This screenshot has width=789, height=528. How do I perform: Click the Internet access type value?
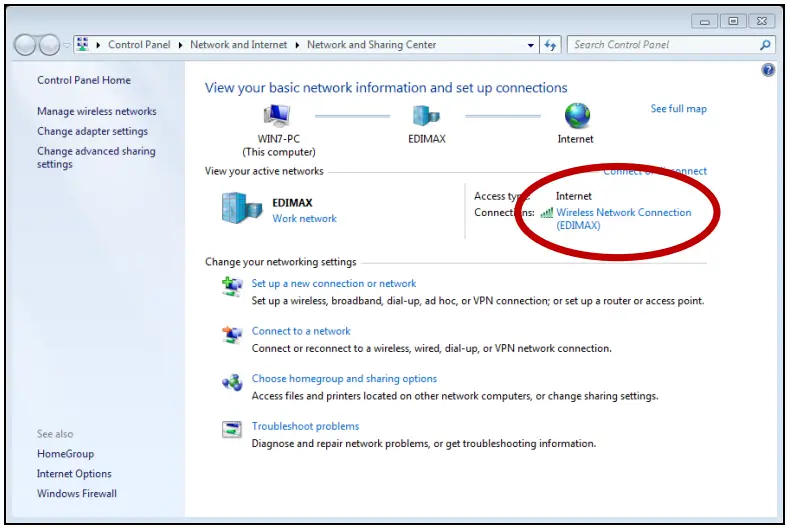tap(574, 196)
